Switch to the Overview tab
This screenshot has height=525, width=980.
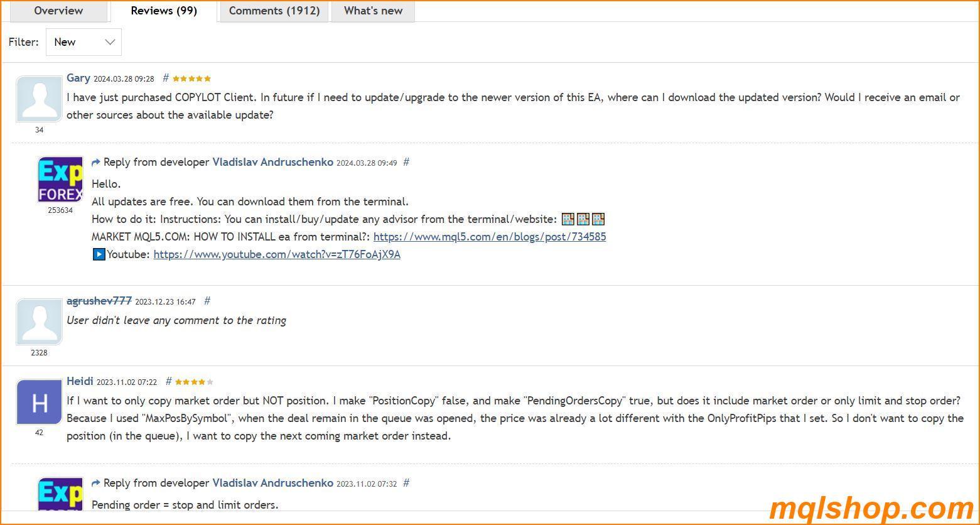tap(58, 10)
